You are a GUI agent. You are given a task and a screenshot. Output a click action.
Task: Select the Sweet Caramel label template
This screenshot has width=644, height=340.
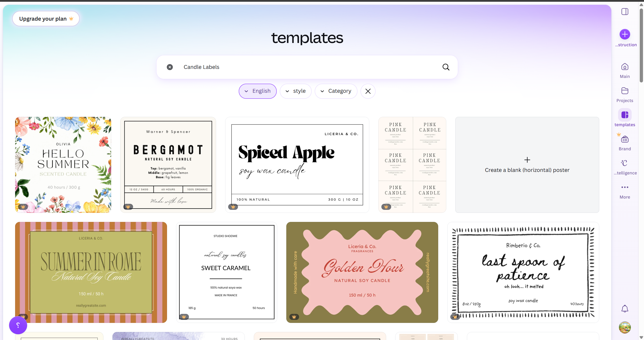pos(227,272)
